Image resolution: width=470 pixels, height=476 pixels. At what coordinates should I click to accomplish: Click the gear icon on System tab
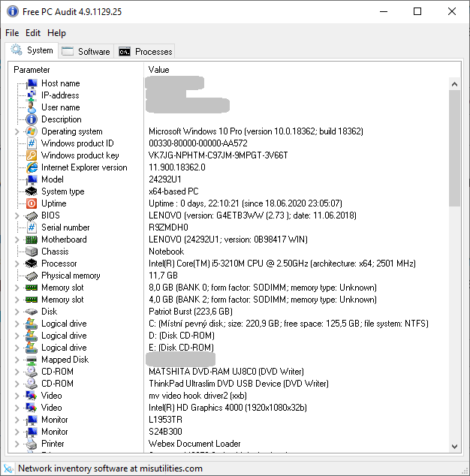pyautogui.click(x=17, y=50)
